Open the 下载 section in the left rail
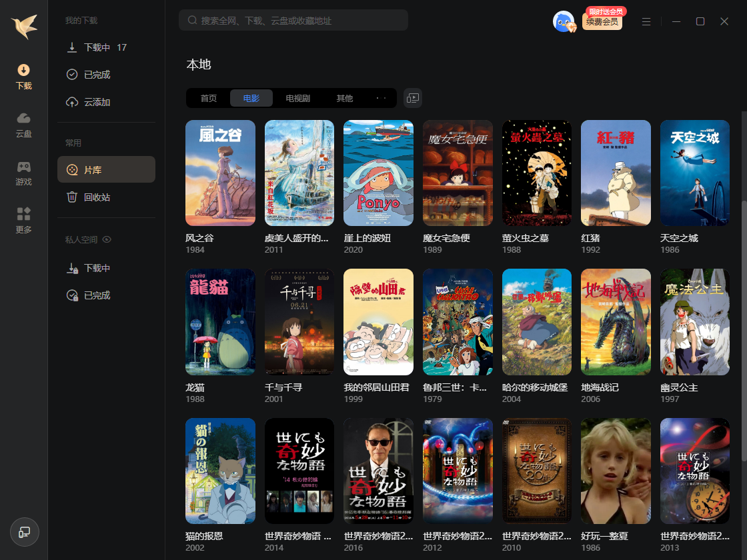 click(x=24, y=77)
